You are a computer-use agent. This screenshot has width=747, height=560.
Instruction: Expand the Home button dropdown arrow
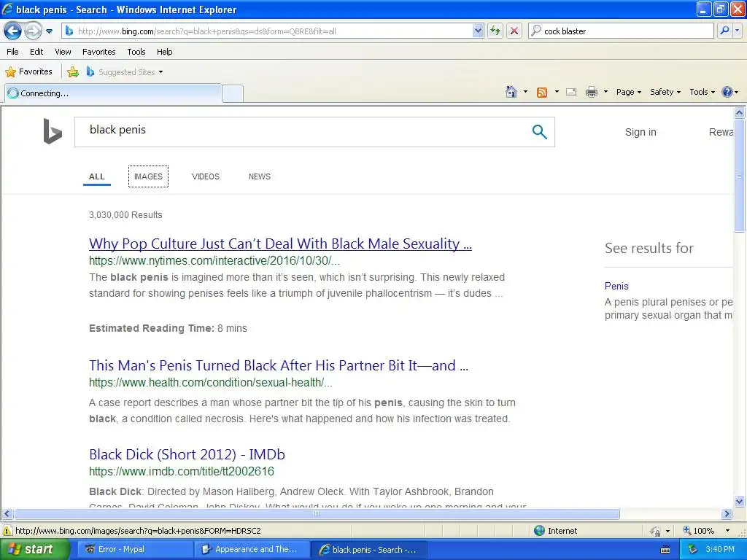coord(525,92)
